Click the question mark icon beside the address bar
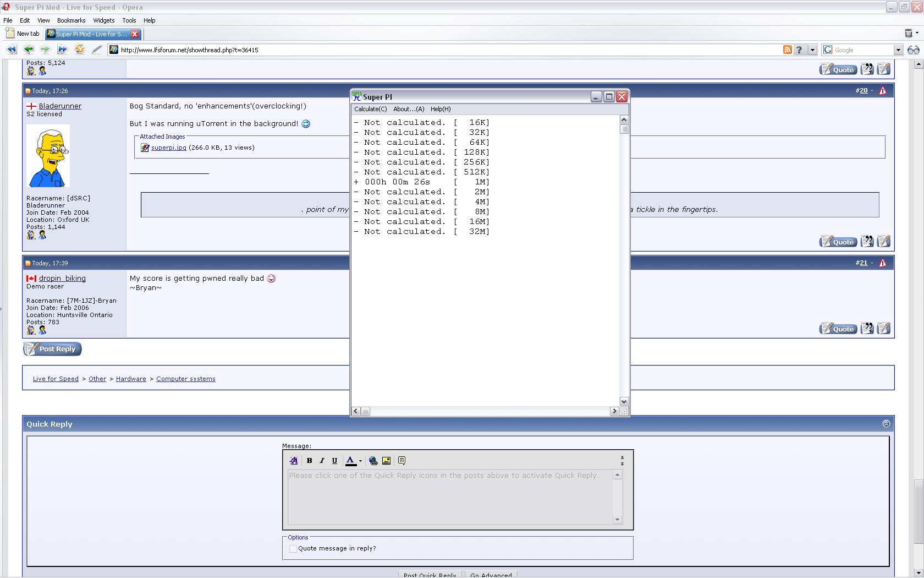The width and height of the screenshot is (924, 578). pos(800,50)
